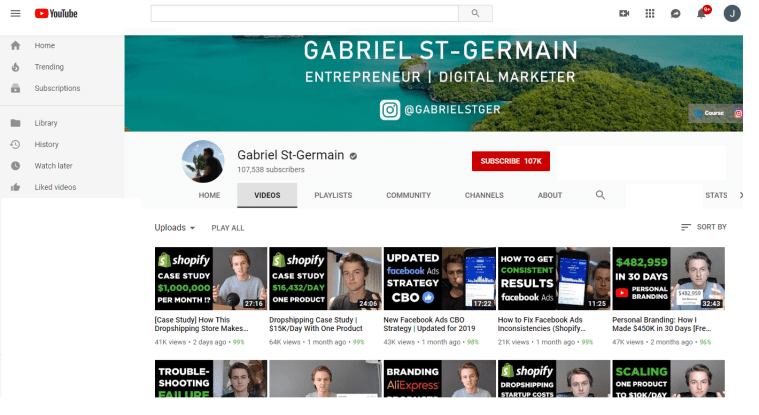Click the Subscriptions sidebar icon

(x=15, y=88)
